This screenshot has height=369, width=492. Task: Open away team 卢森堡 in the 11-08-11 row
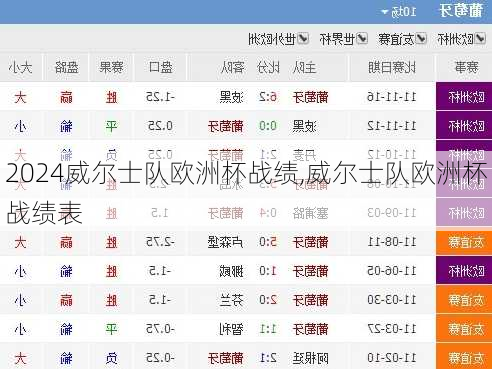click(226, 242)
